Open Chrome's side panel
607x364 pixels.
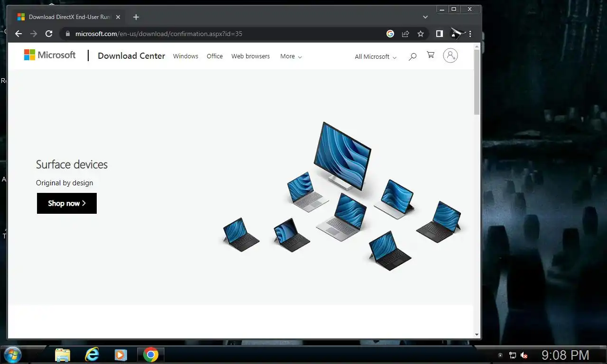point(440,34)
